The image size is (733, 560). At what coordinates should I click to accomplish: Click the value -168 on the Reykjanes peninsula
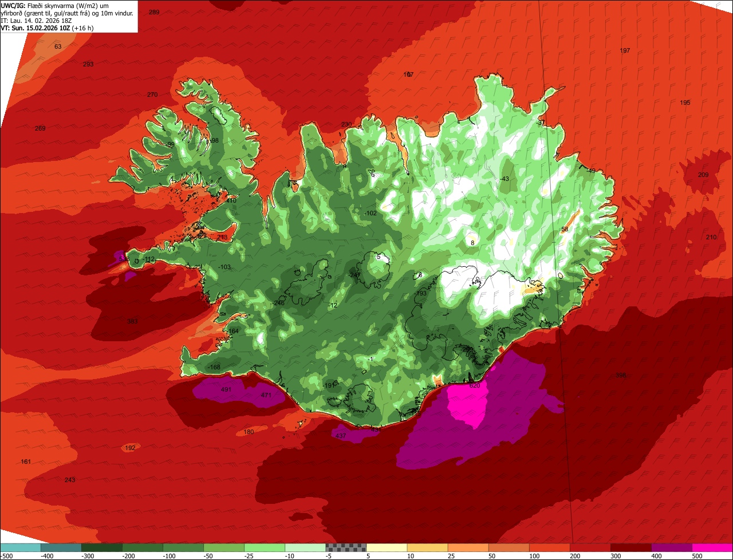(214, 367)
